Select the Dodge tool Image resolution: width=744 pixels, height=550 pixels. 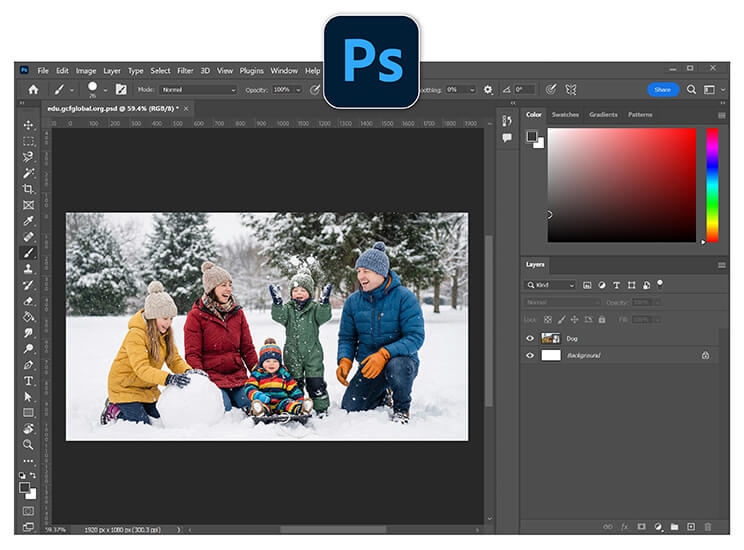28,349
